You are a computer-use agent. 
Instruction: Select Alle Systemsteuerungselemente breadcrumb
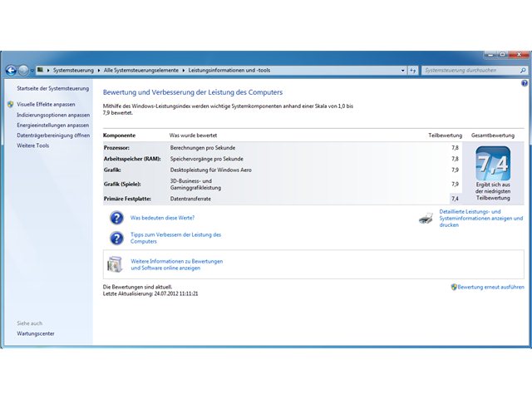(141, 70)
